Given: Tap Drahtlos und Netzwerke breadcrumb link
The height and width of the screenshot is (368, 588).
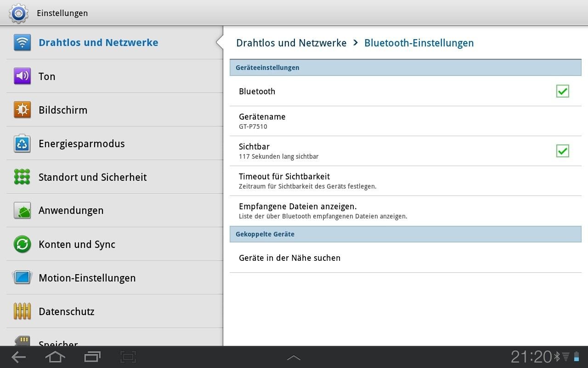Looking at the screenshot, I should [291, 43].
